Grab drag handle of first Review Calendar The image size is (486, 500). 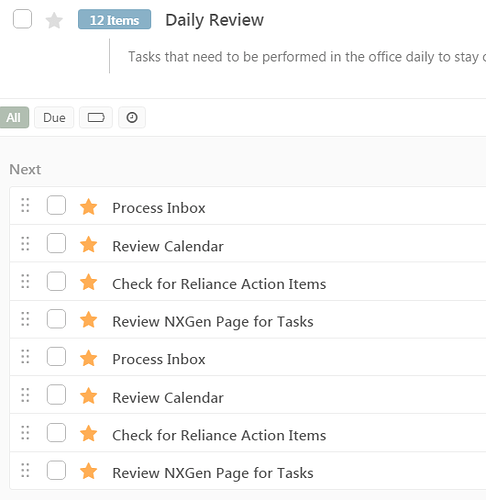pos(25,243)
